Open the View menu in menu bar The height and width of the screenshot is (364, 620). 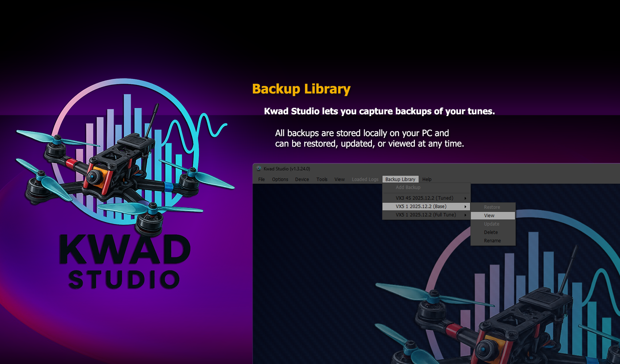(340, 179)
